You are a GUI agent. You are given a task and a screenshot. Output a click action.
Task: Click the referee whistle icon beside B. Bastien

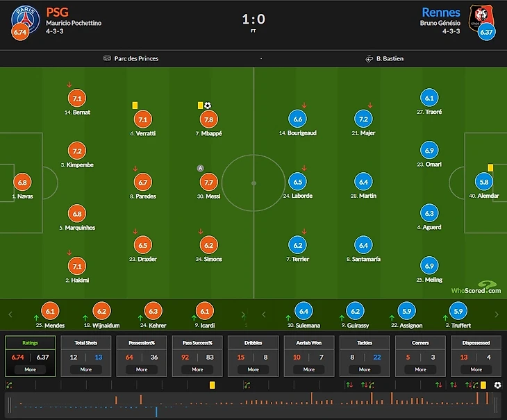369,59
